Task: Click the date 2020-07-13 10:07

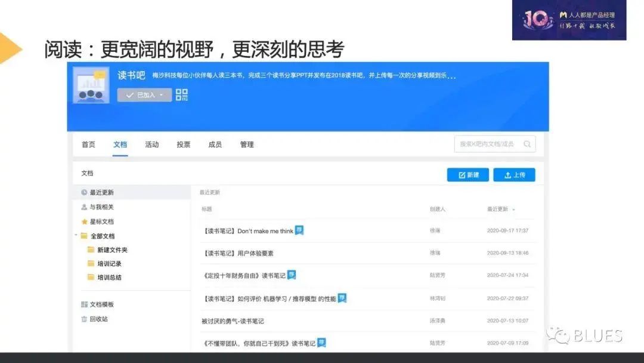Action: pyautogui.click(x=507, y=320)
